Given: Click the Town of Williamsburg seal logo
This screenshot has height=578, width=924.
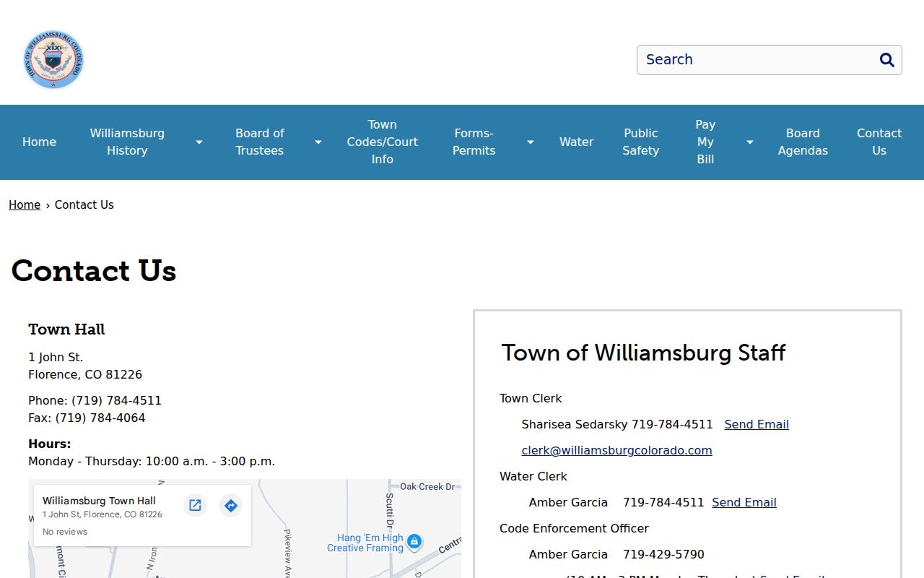Looking at the screenshot, I should coord(53,59).
